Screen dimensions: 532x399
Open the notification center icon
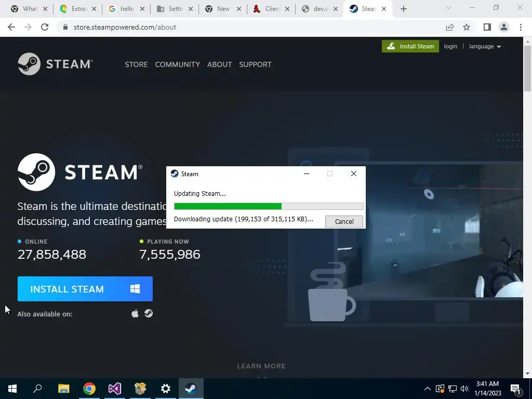coord(515,389)
